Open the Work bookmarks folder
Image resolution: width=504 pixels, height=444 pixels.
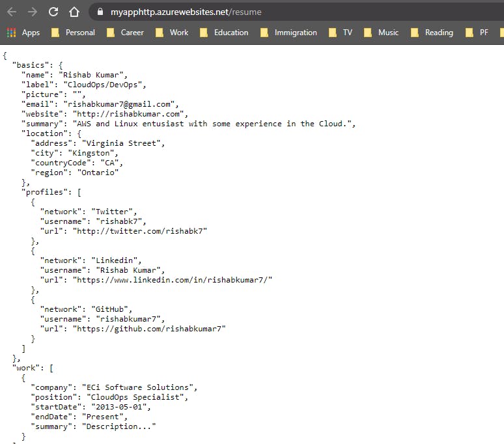(x=172, y=33)
